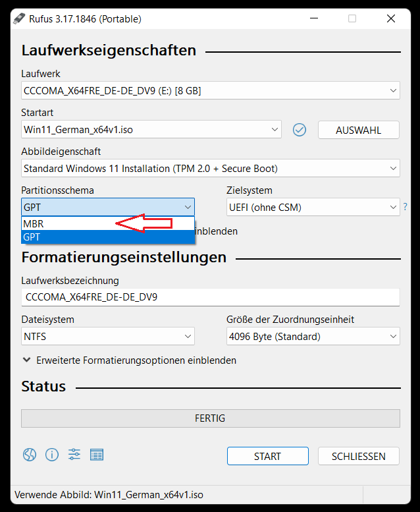Screen dimensions: 420x512
Task: Close the Rufus window
Action: click(391, 18)
